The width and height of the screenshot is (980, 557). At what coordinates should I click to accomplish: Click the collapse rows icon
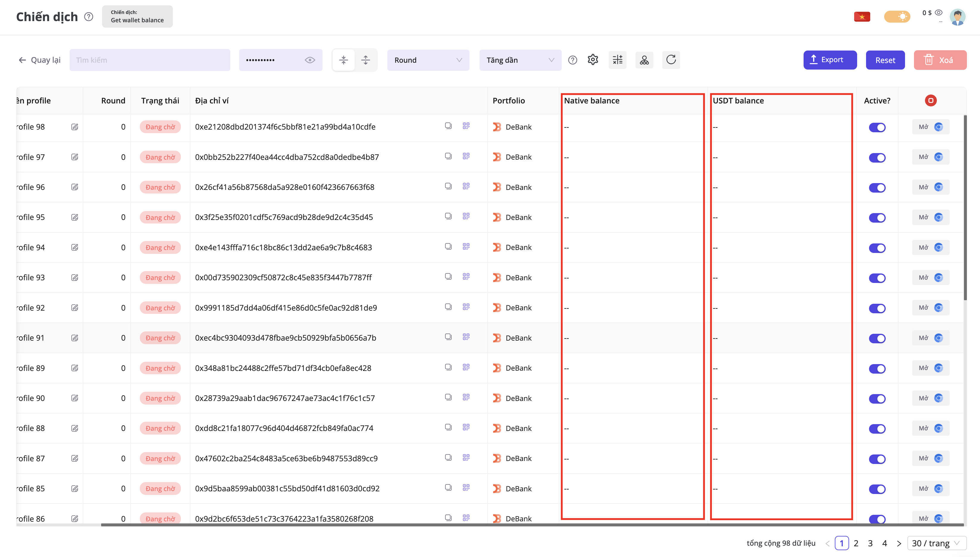coord(343,60)
